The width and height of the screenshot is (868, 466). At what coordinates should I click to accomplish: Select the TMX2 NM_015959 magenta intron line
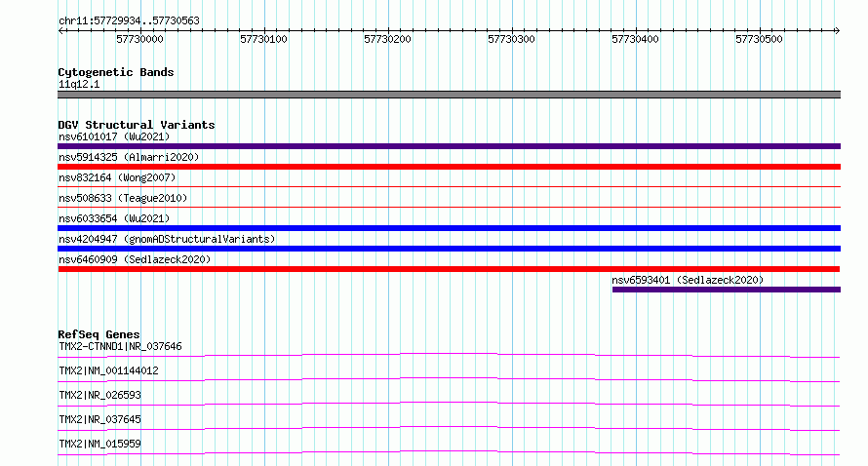click(x=449, y=452)
